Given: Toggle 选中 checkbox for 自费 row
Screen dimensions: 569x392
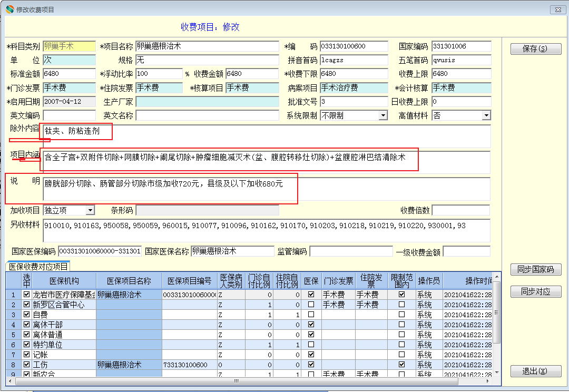Looking at the screenshot, I should tap(26, 315).
